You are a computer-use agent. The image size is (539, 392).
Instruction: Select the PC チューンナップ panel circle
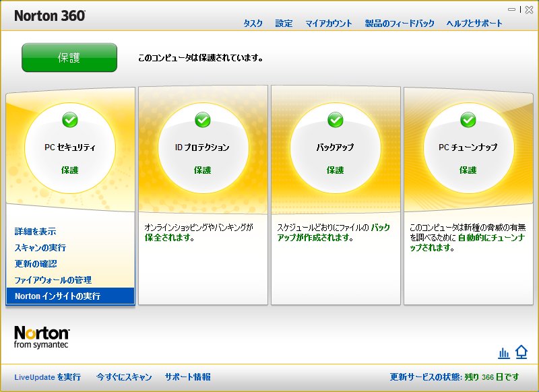tap(468, 148)
